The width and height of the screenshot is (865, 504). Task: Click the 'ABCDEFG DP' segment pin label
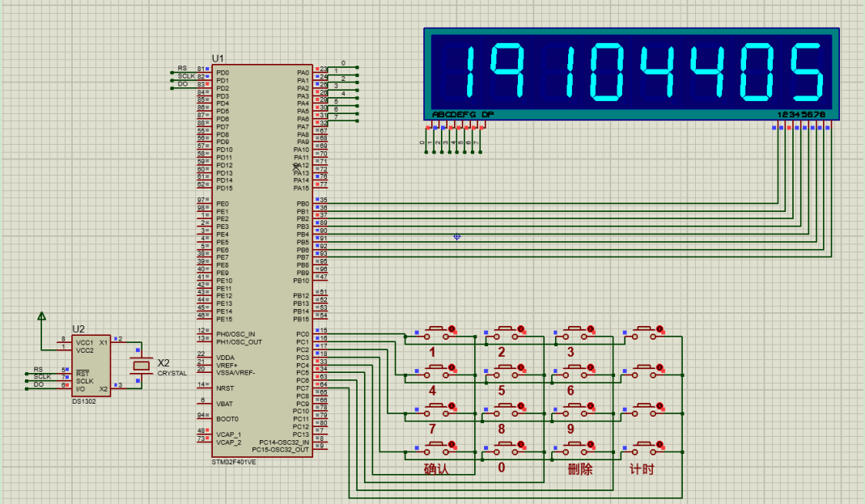[x=463, y=115]
